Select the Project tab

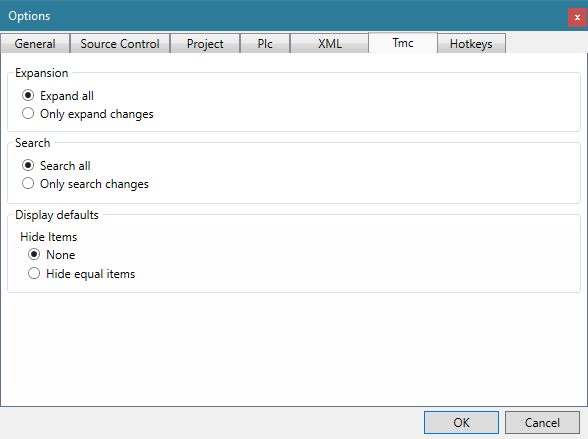point(205,43)
